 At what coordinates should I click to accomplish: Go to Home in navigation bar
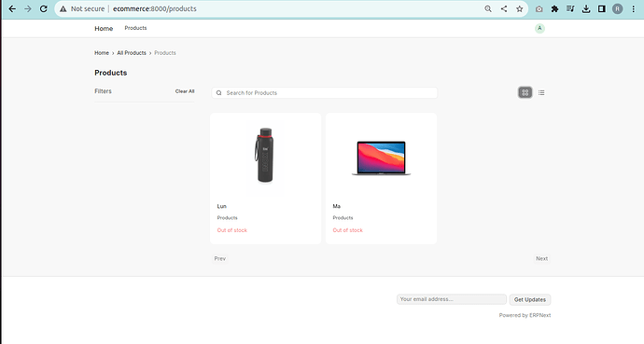click(x=104, y=28)
